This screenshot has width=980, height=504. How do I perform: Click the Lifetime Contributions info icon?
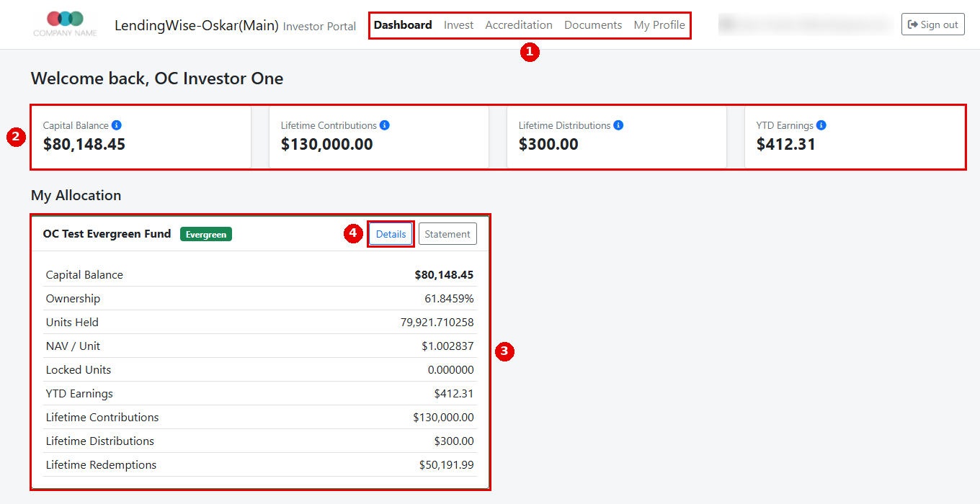tap(385, 125)
